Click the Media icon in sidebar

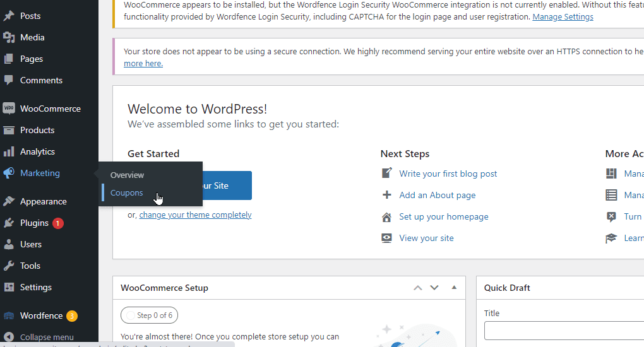[9, 37]
